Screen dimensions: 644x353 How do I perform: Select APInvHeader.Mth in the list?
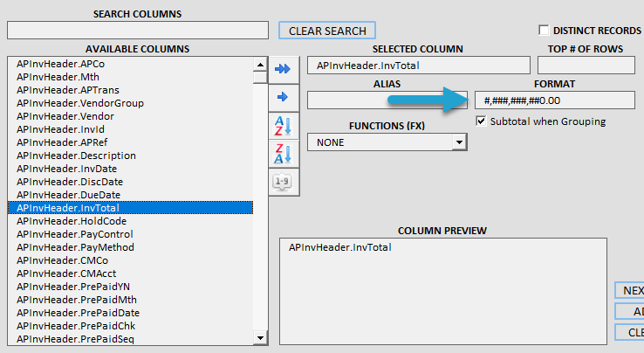tap(131, 77)
